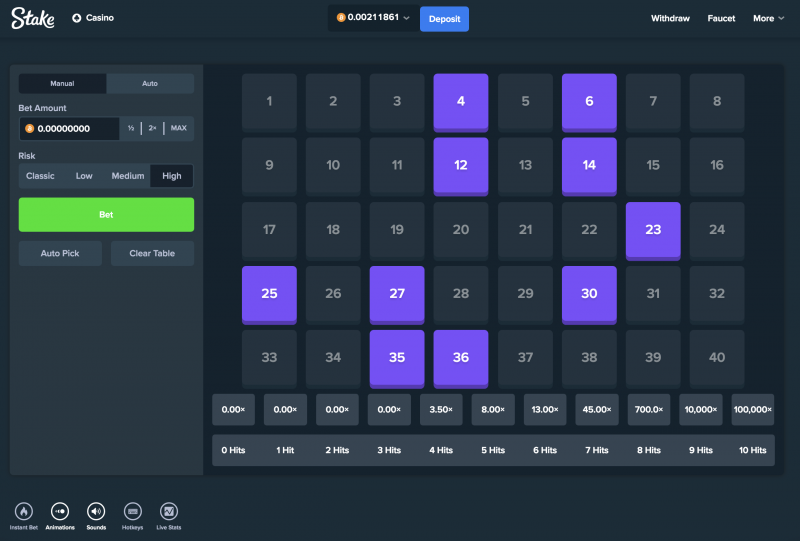Viewport: 800px width, 541px height.
Task: Open the wallet balance dropdown
Action: tap(373, 18)
